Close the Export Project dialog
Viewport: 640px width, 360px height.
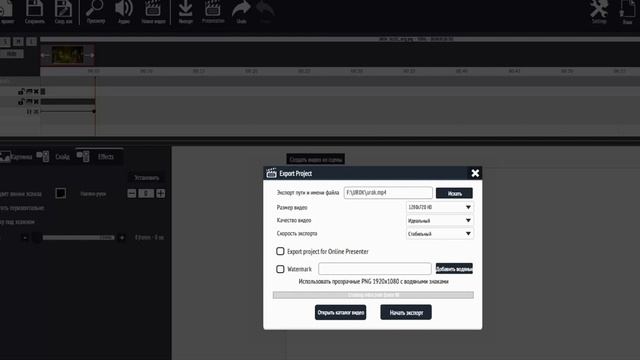coord(475,173)
